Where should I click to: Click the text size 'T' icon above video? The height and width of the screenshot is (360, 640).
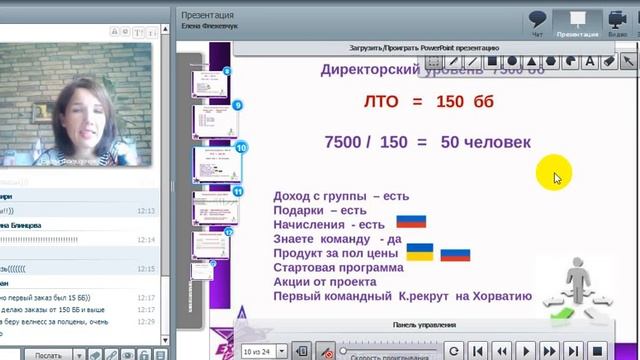point(139,32)
